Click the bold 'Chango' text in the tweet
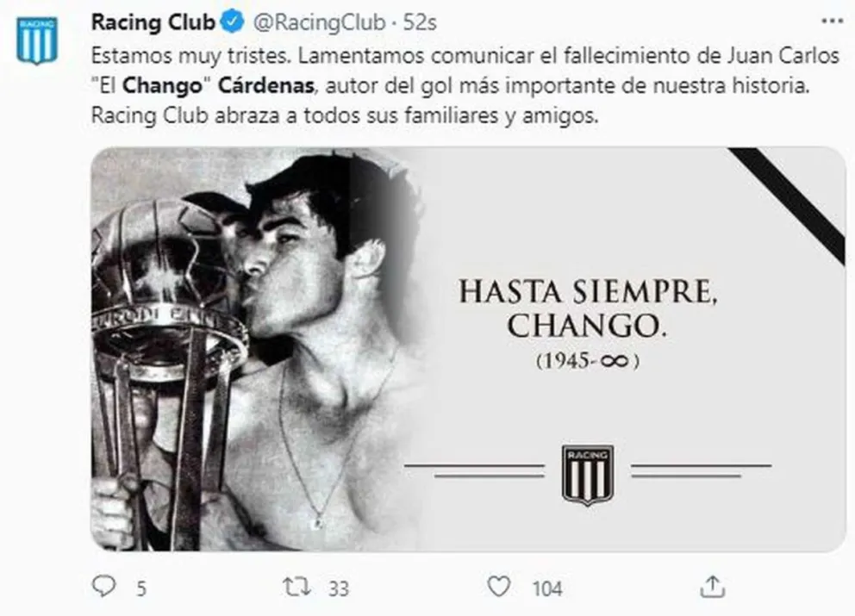Screen dimensions: 855x616 point(162,85)
